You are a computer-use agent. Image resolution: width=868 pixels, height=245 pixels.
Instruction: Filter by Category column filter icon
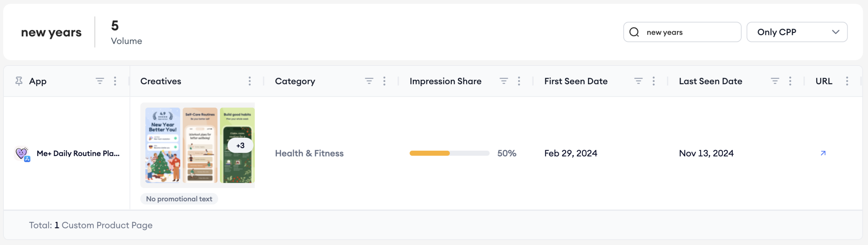[x=369, y=81]
